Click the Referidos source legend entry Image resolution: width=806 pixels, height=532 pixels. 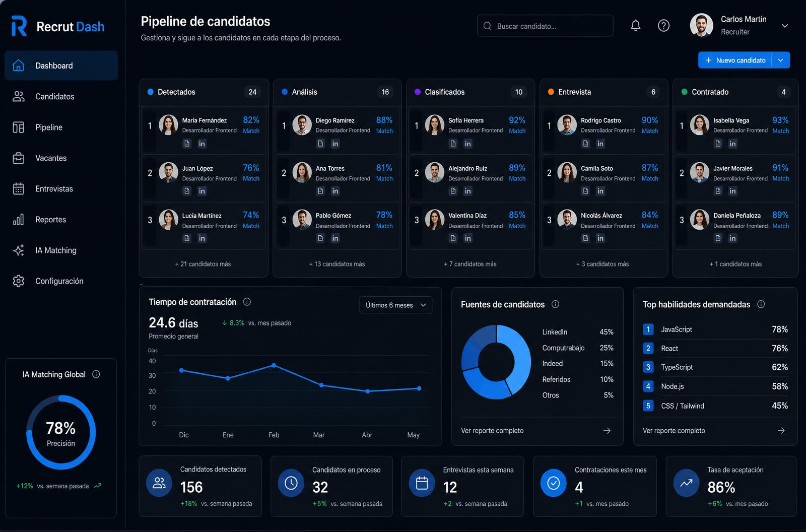pos(578,379)
